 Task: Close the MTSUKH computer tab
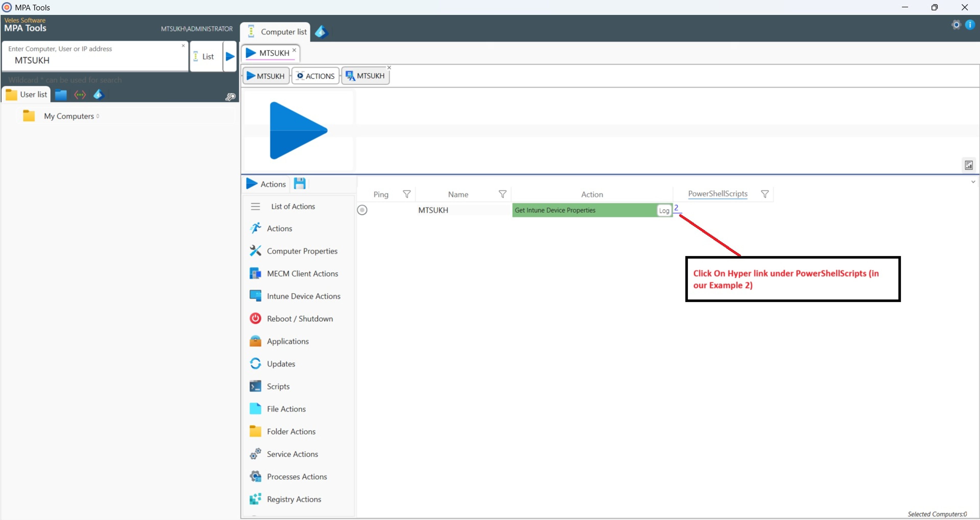coord(294,50)
